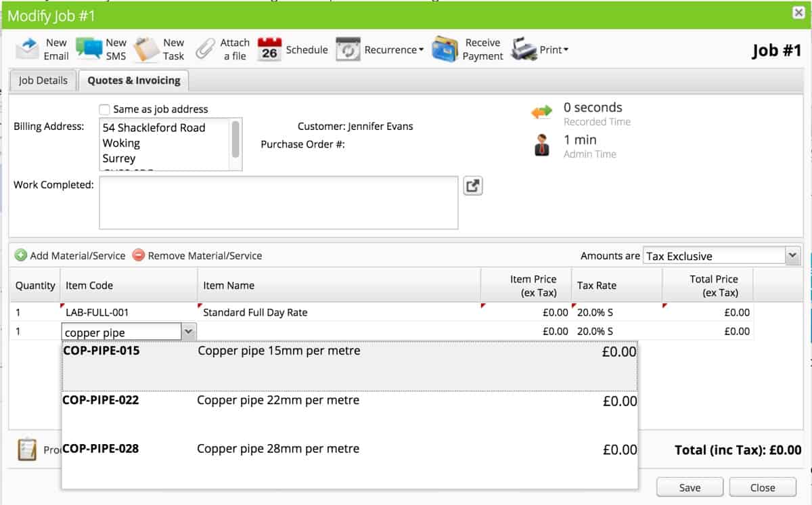
Task: Click the Standard Full Day Rate cell
Action: 339,312
